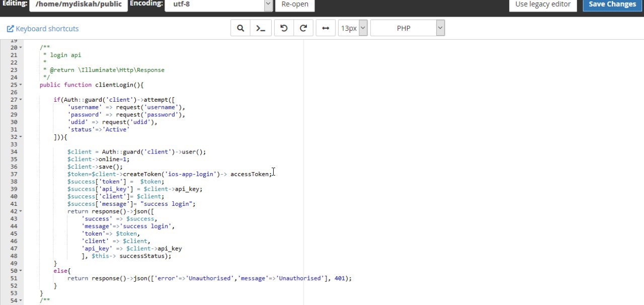The width and height of the screenshot is (644, 305).
Task: Redo the last undone edit
Action: [x=303, y=28]
